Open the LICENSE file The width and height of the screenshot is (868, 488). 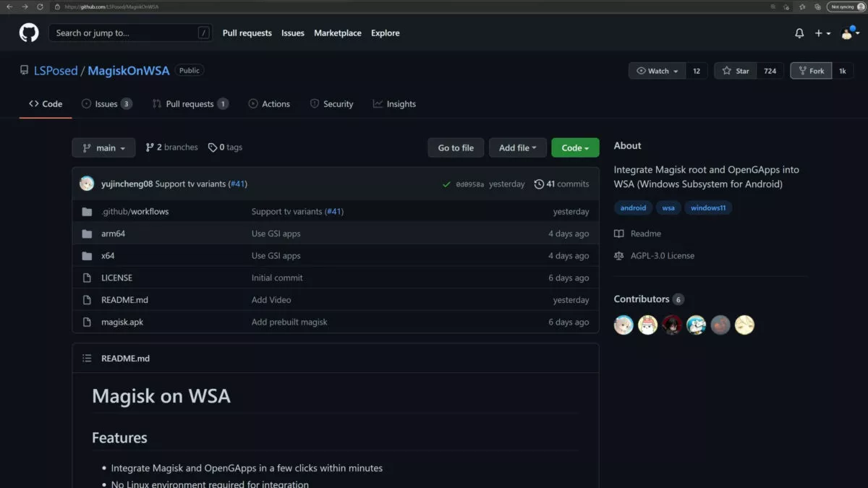[x=116, y=278]
